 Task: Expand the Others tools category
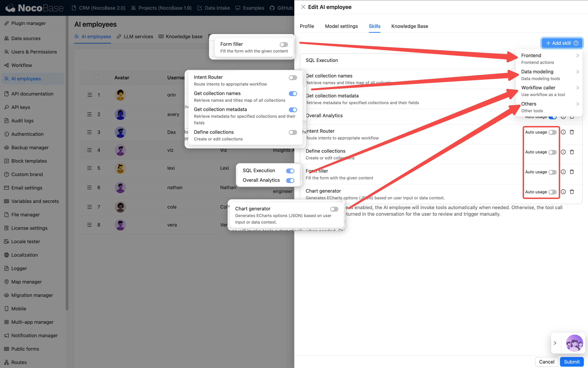coord(529,104)
